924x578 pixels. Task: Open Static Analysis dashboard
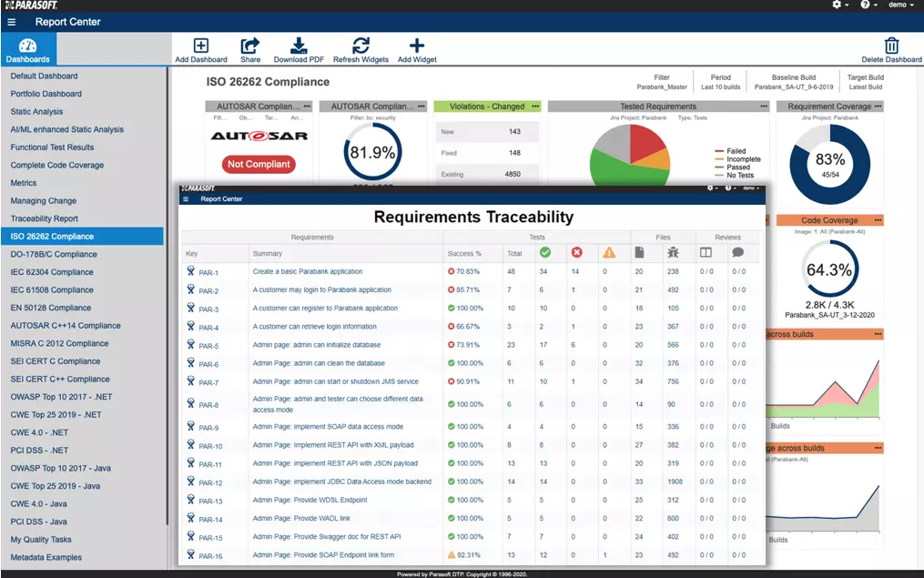pos(36,111)
